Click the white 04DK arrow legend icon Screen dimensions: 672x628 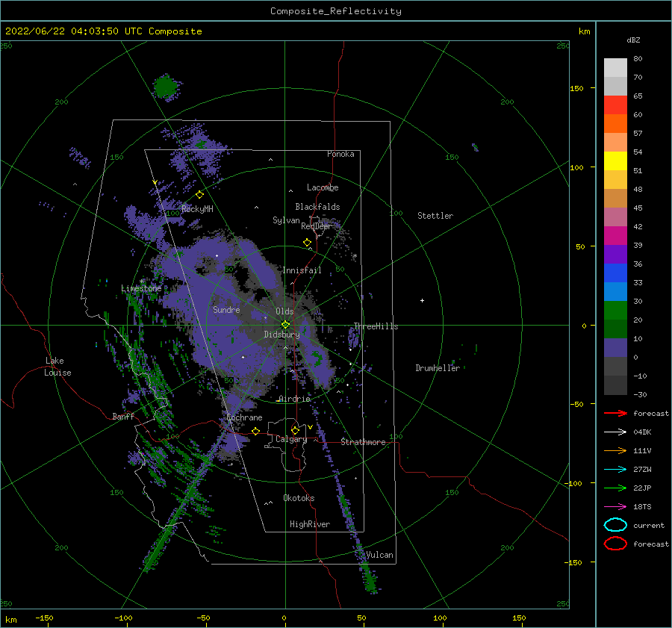615,432
